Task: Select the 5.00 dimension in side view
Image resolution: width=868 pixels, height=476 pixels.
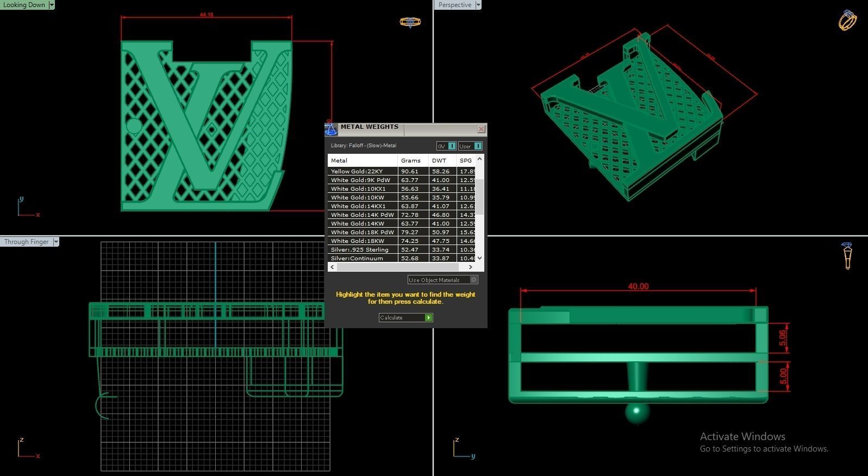Action: point(783,376)
